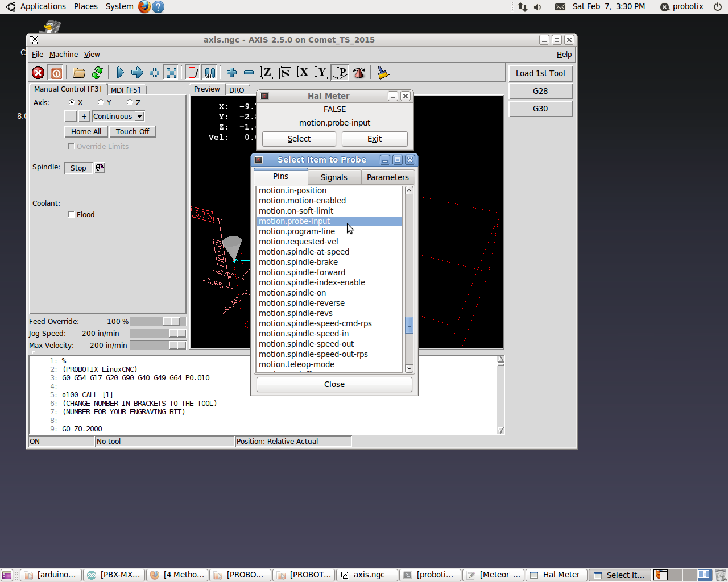Image resolution: width=728 pixels, height=582 pixels.
Task: Select motion.spindle-at-speed in the pin list
Action: tap(304, 252)
